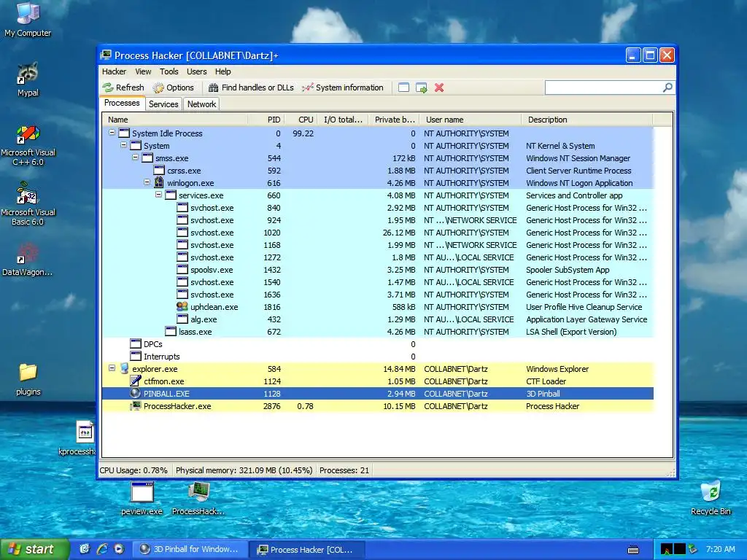
Task: Click the PINBALL.EXE ball icon
Action: coord(136,393)
